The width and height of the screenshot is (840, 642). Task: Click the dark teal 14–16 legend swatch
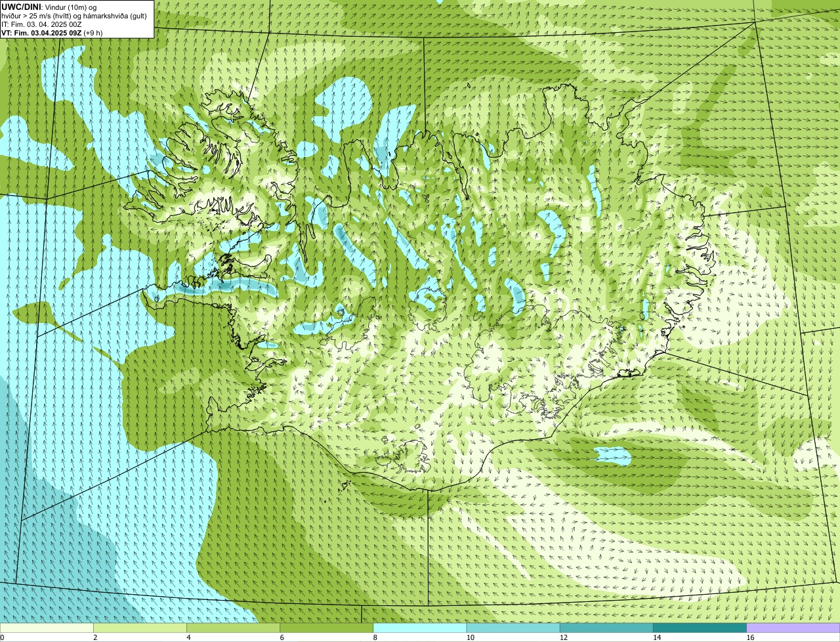click(x=700, y=628)
